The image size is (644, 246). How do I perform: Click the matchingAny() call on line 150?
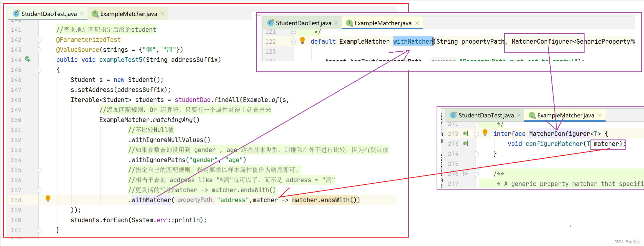176,120
